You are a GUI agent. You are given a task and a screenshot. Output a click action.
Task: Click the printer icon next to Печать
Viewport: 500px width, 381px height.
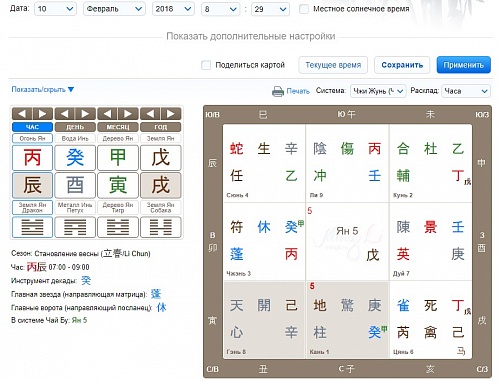tap(278, 91)
